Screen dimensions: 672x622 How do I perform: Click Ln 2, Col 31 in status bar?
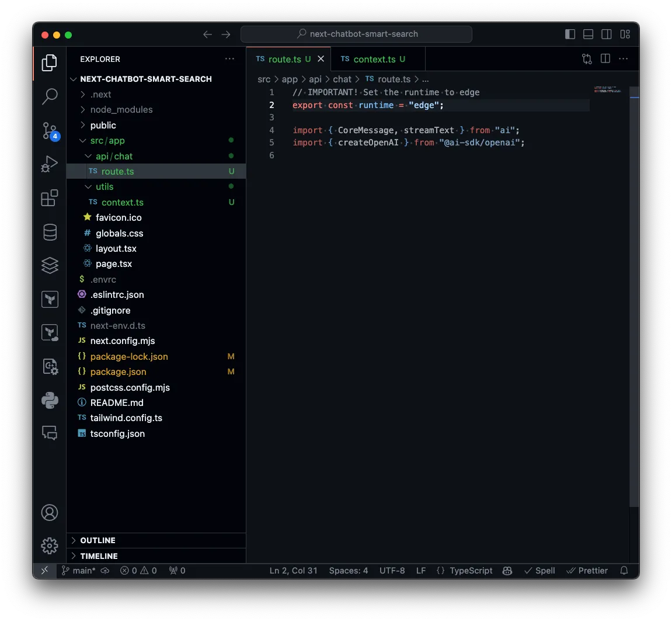pos(294,571)
